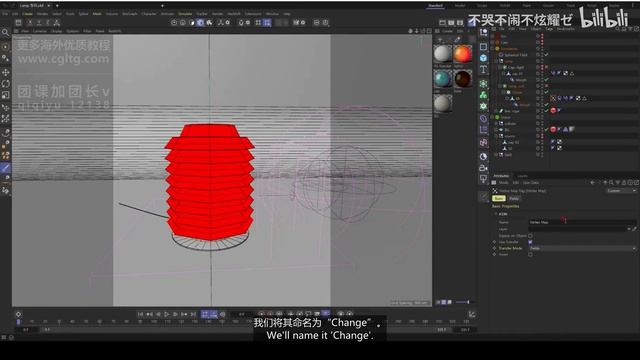Go back with Attributes panel arrow icon
This screenshot has height=360, width=640.
592,183
